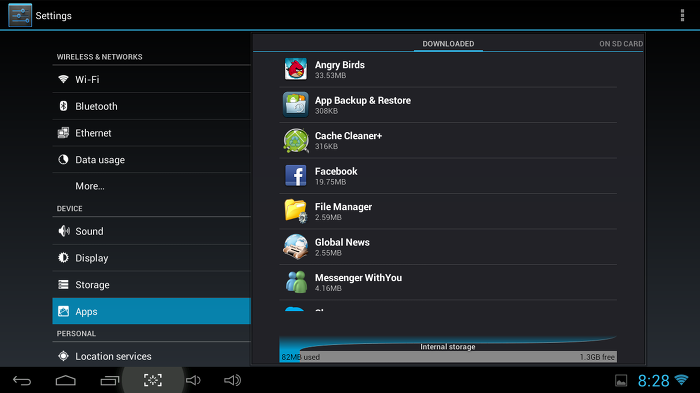Click the Display brightness icon
Screen dimensions: 700x393
(63, 258)
